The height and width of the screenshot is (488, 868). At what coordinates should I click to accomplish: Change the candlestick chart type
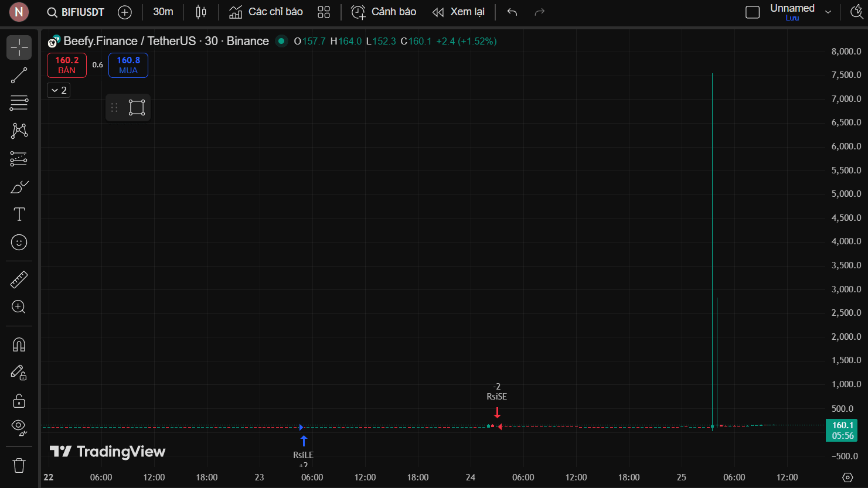tap(201, 12)
